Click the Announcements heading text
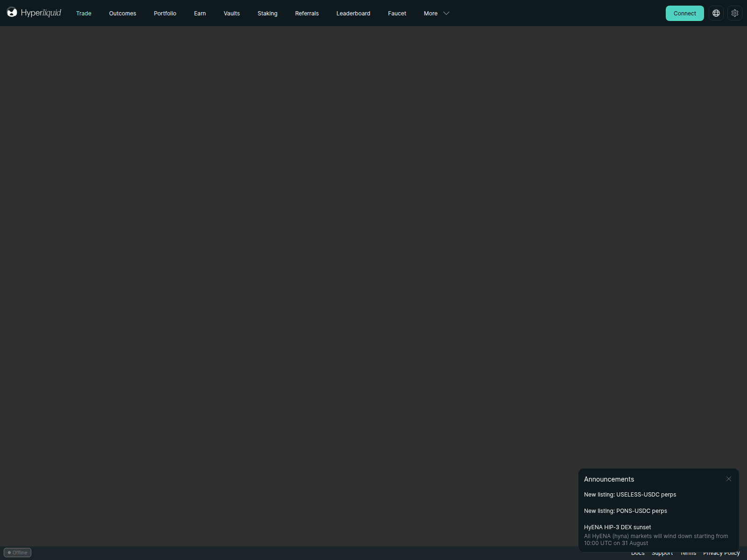The height and width of the screenshot is (560, 747). 609,479
